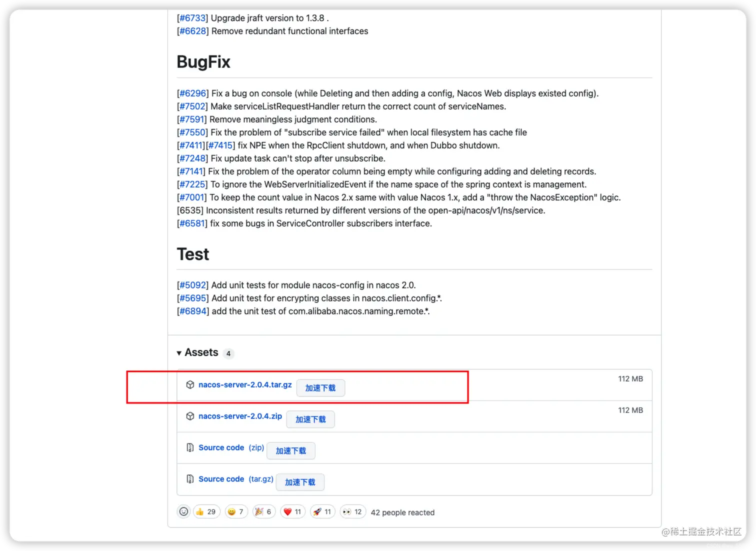Screen dimensions: 756x551
Task: Open the add reaction smiley icon
Action: point(183,511)
